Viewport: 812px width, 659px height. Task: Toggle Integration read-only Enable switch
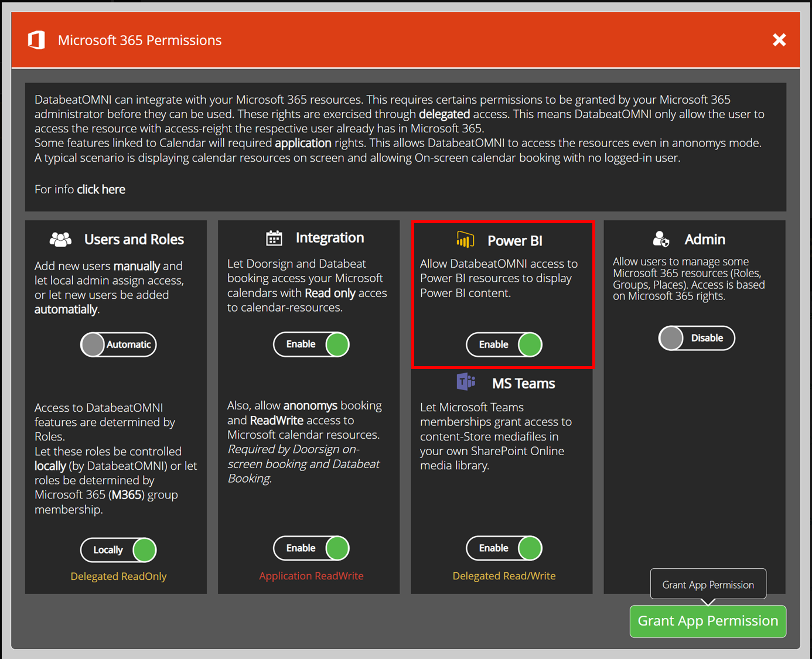[311, 344]
